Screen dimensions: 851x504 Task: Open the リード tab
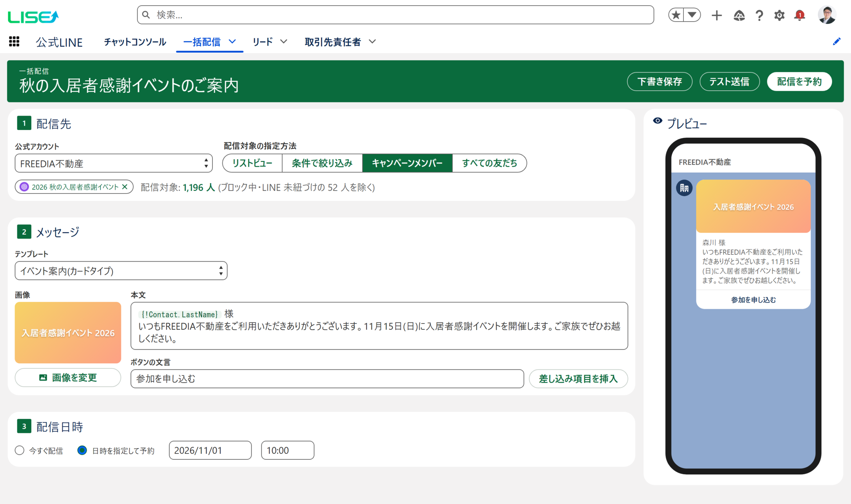pyautogui.click(x=263, y=42)
